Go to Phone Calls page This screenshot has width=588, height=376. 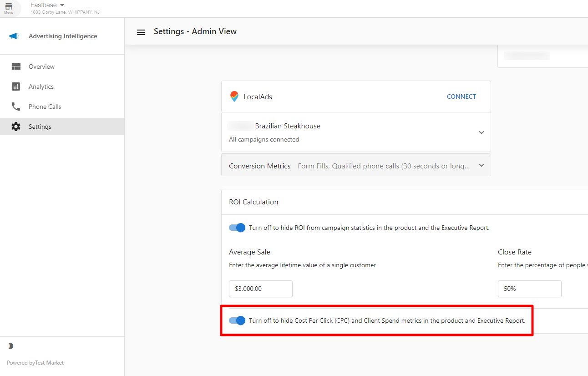pos(45,107)
